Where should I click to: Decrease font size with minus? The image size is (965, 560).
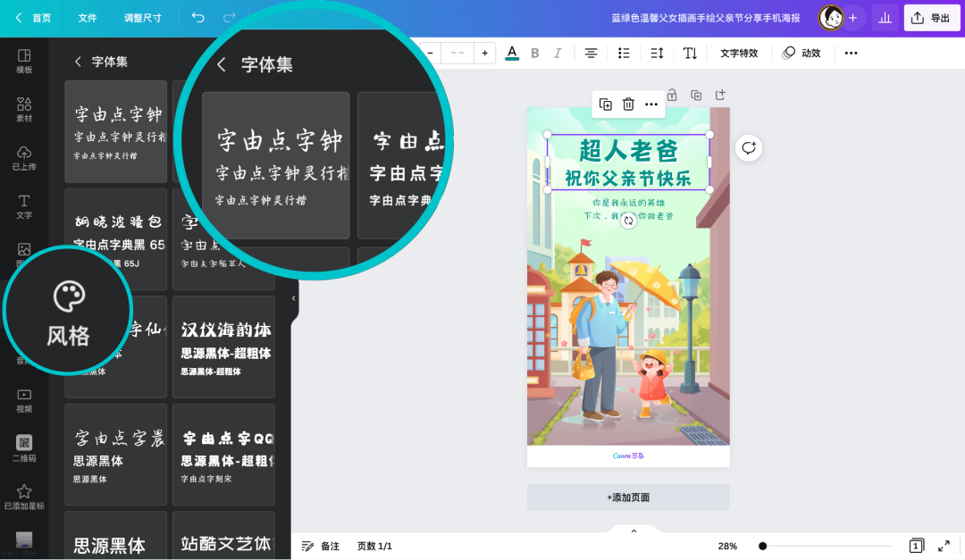pyautogui.click(x=430, y=53)
